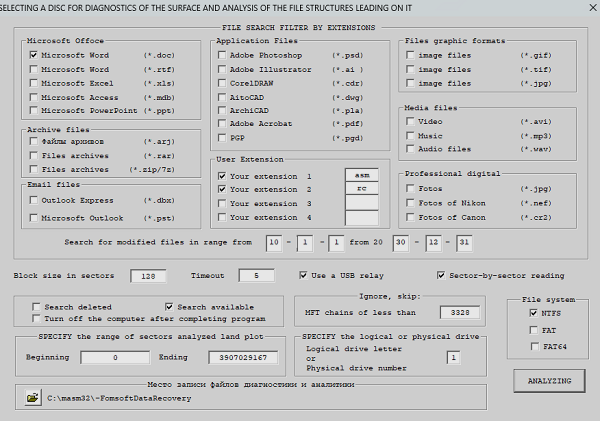The width and height of the screenshot is (600, 421).
Task: Enable ArchiCAD (*.pla) checkbox
Action: 222,111
